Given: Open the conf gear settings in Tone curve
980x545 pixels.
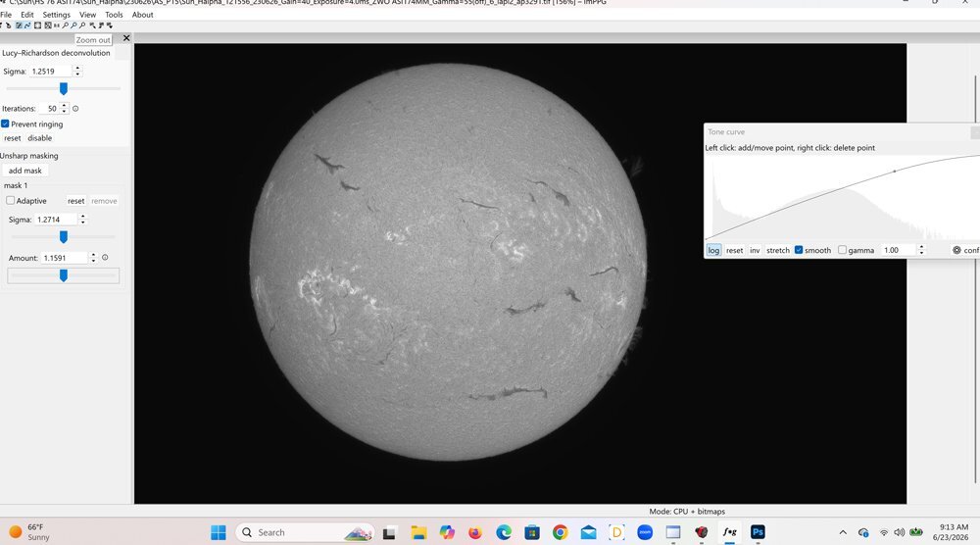Looking at the screenshot, I should 965,250.
